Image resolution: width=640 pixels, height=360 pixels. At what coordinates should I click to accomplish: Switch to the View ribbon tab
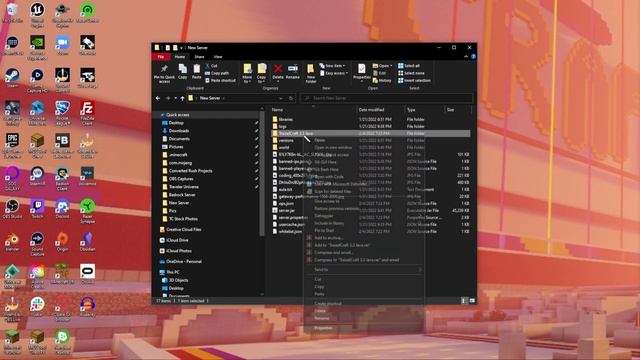click(x=218, y=57)
